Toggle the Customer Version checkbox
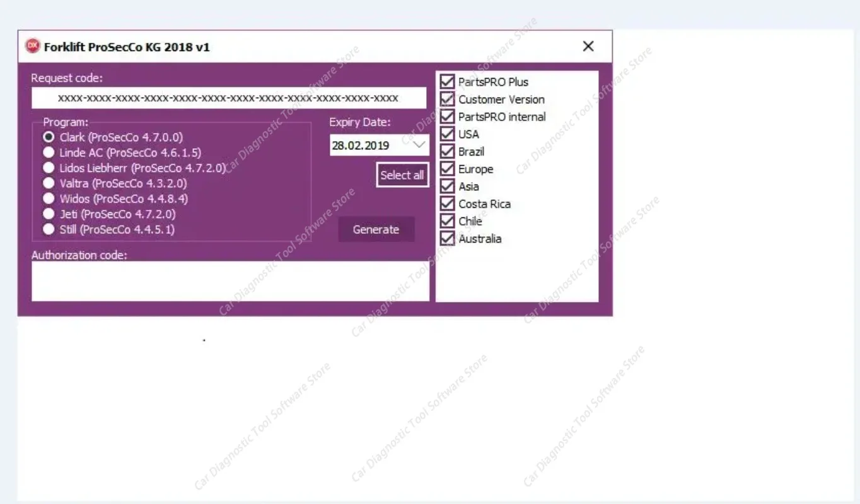Screen dimensions: 860x504 (x=447, y=99)
